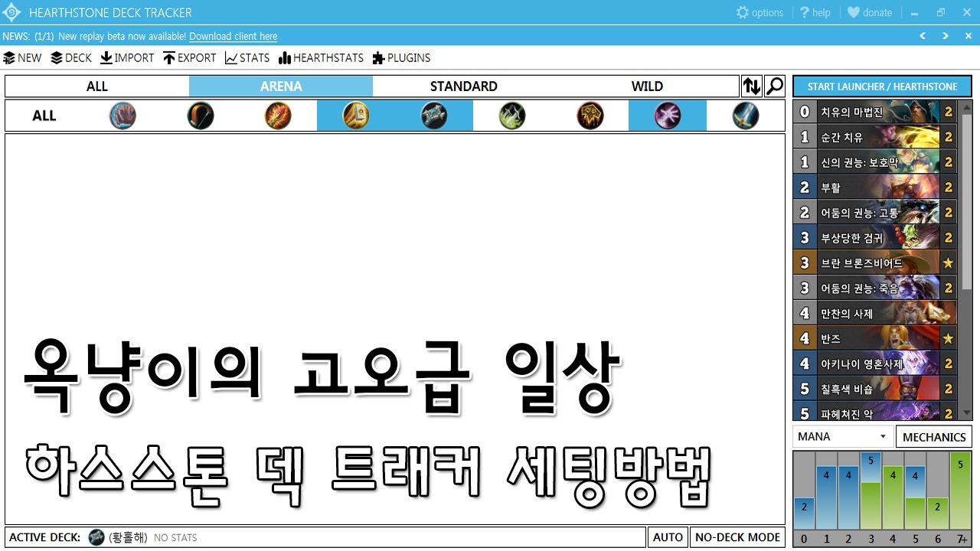Select the 어둠의 권능: 죽음 card row
980x551 pixels.
(875, 288)
